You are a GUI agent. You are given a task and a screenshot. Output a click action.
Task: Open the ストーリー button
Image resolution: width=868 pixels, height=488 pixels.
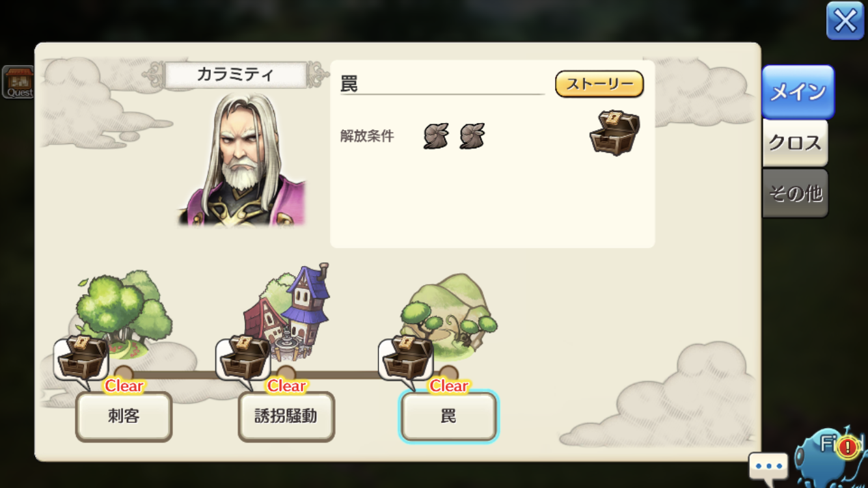[x=599, y=84]
